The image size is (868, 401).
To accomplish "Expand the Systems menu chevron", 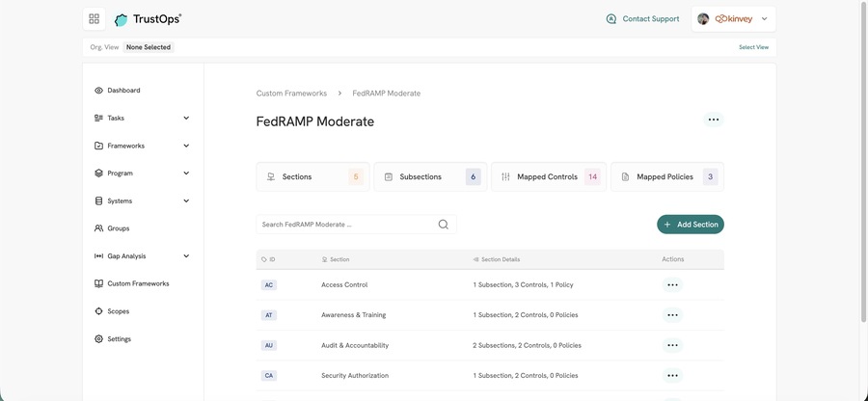I will pos(186,200).
